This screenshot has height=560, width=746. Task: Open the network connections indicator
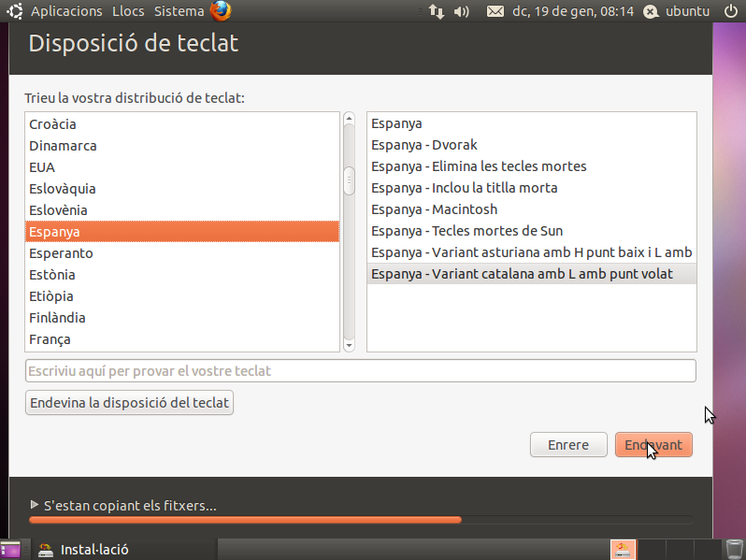[437, 11]
